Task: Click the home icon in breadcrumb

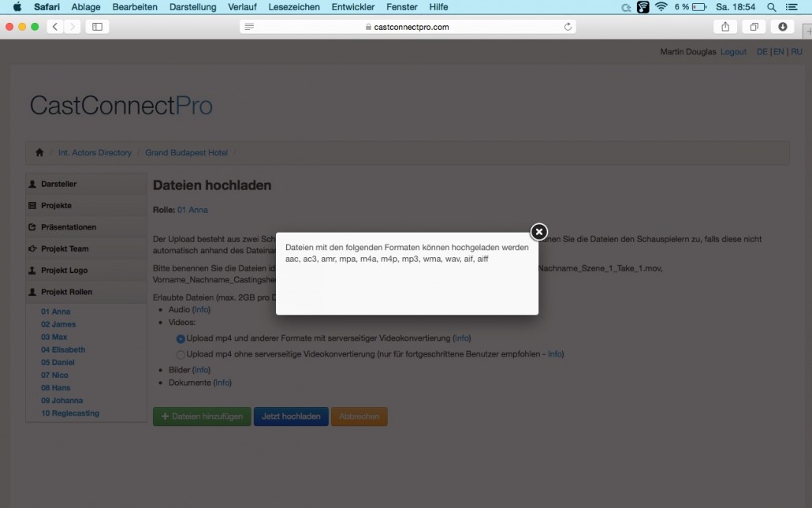Action: coord(39,152)
